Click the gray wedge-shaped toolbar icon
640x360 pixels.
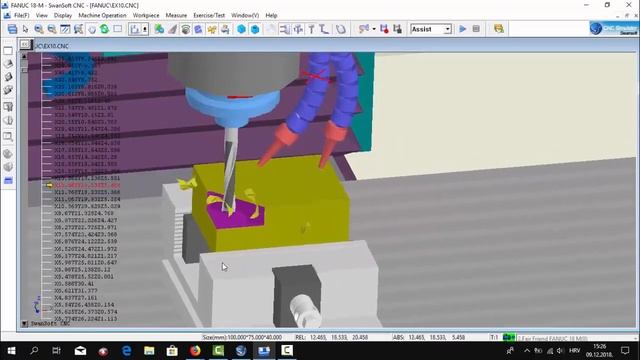click(173, 29)
